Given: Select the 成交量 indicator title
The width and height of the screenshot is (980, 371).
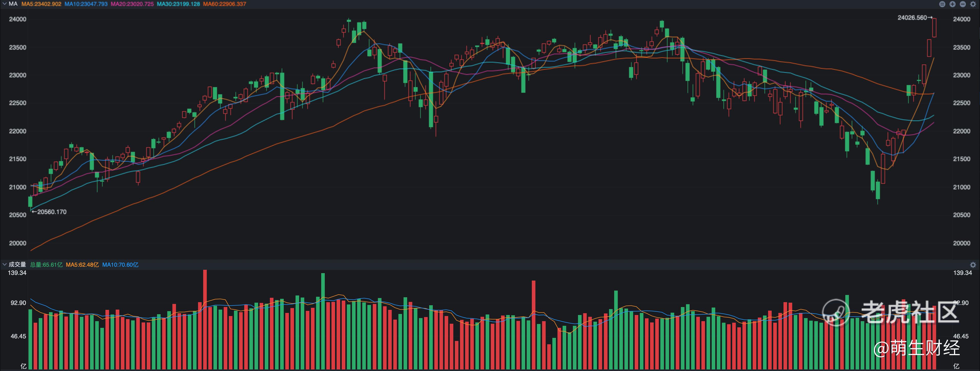Looking at the screenshot, I should (17, 265).
